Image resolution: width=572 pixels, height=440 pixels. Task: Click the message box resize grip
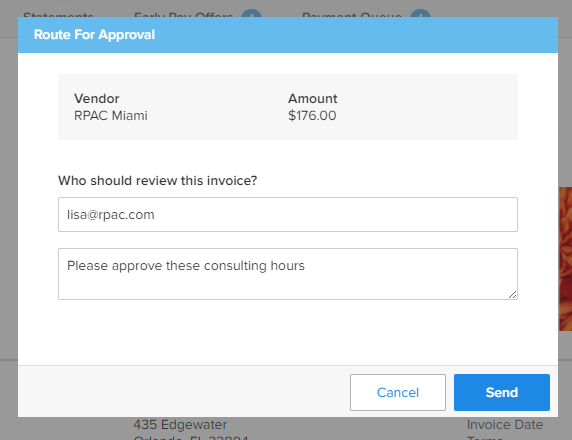click(512, 295)
